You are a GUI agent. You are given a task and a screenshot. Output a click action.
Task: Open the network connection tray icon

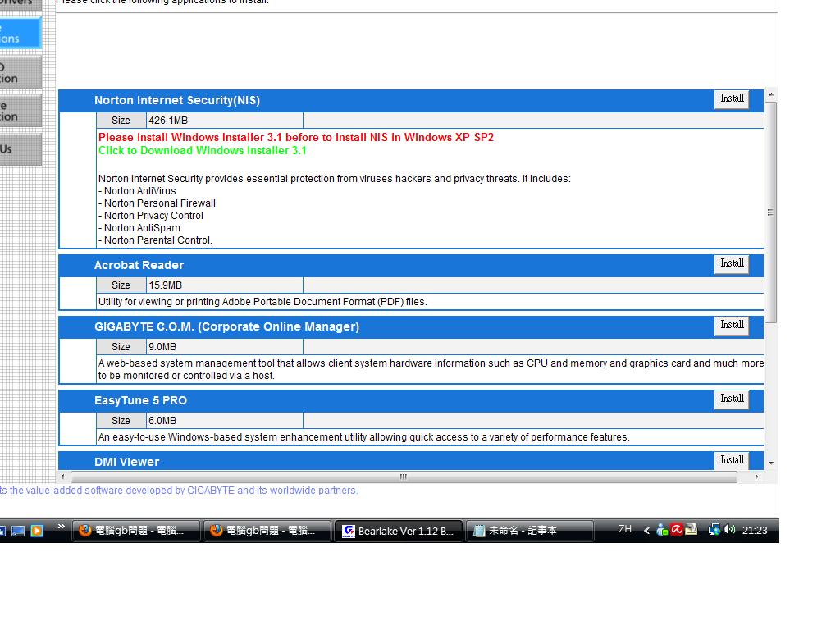[x=714, y=530]
